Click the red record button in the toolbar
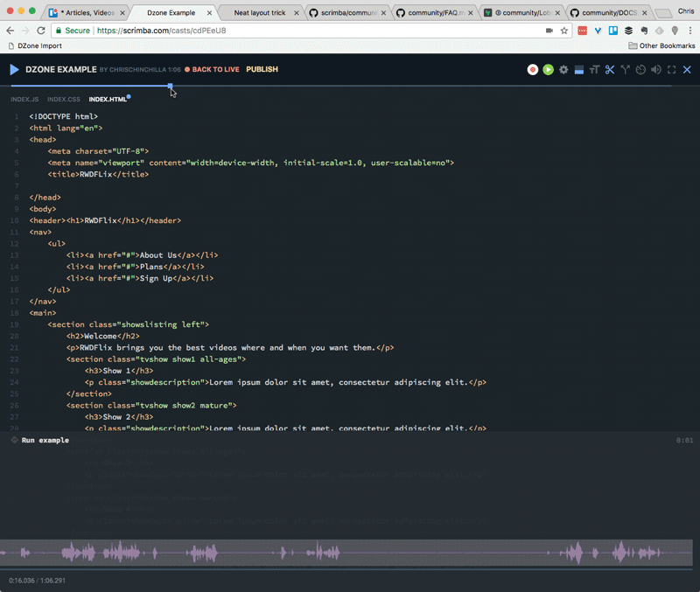700x592 pixels. coord(532,69)
